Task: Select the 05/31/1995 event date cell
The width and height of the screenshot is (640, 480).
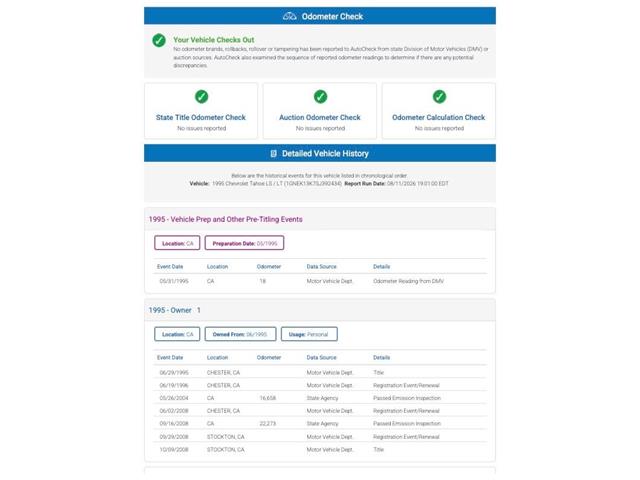Action: 174,281
